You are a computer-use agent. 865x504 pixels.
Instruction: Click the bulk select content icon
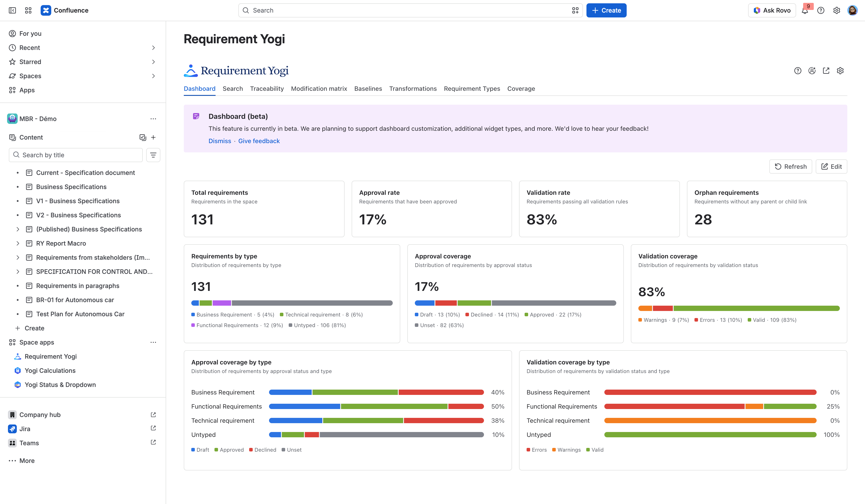(143, 137)
